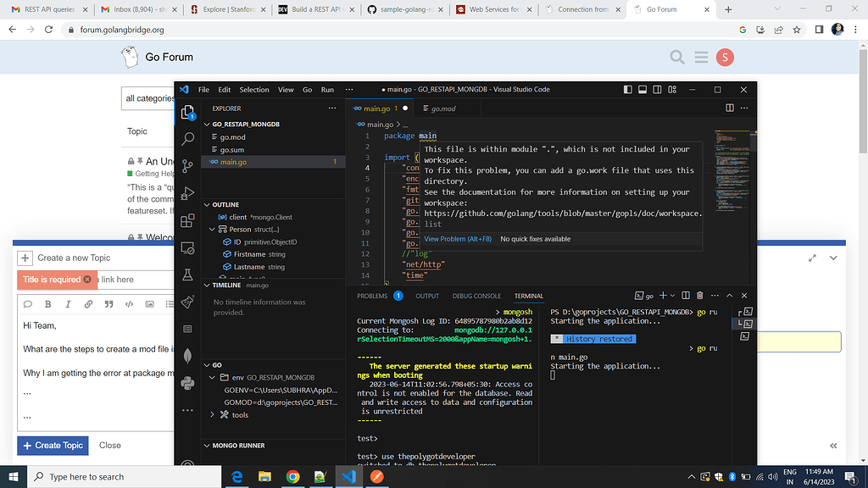Screen dimensions: 868x488
Task: Open File Explorer from the taskbar
Action: tap(264, 476)
